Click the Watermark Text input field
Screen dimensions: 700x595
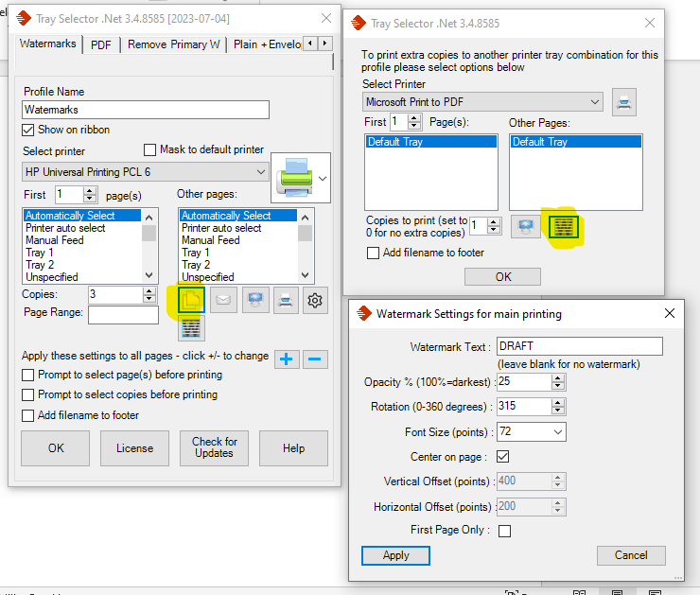tap(579, 346)
